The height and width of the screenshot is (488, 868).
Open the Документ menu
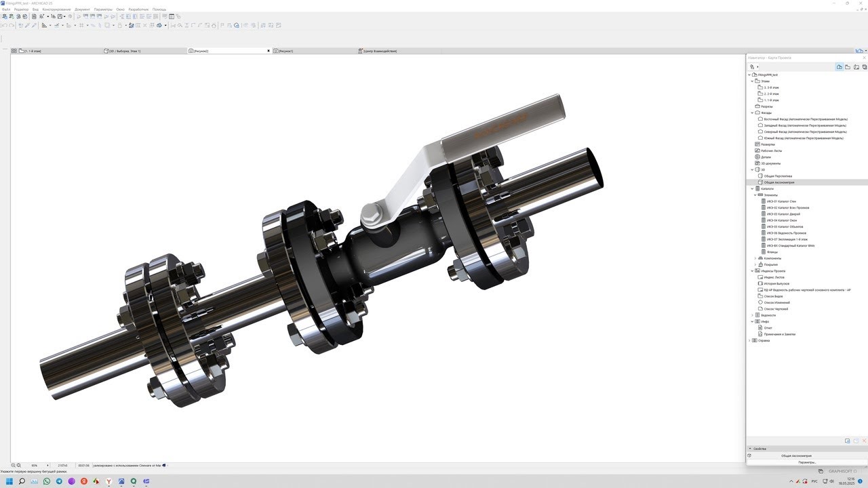[x=82, y=9]
